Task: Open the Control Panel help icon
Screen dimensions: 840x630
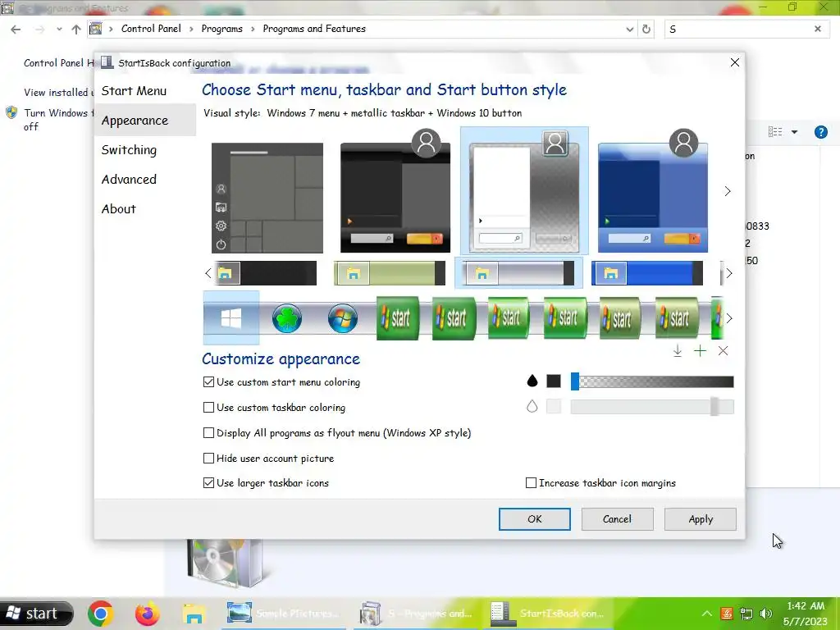Action: point(820,132)
